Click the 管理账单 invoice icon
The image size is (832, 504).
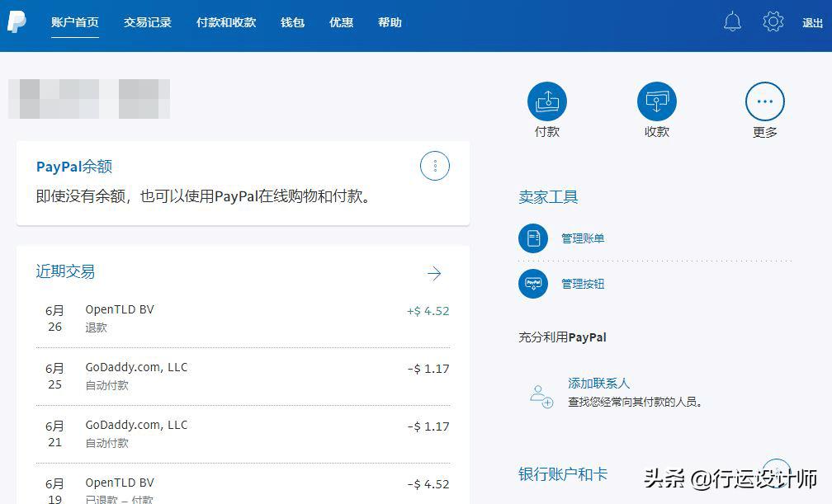coord(533,238)
